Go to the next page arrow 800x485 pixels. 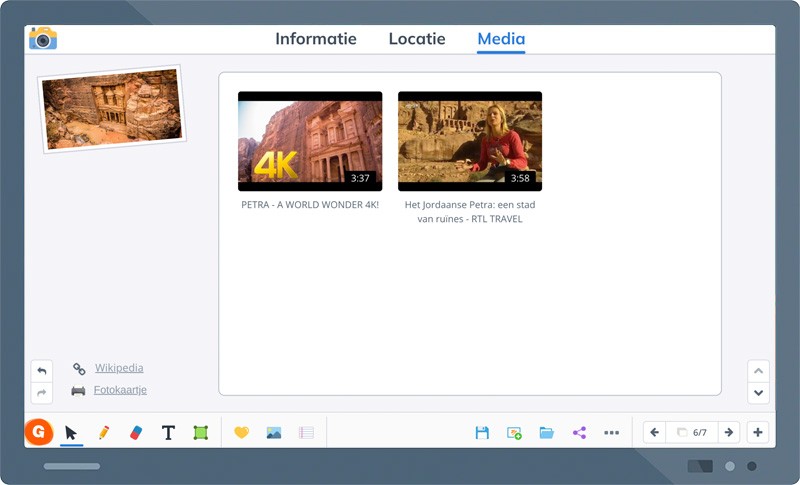pyautogui.click(x=729, y=432)
